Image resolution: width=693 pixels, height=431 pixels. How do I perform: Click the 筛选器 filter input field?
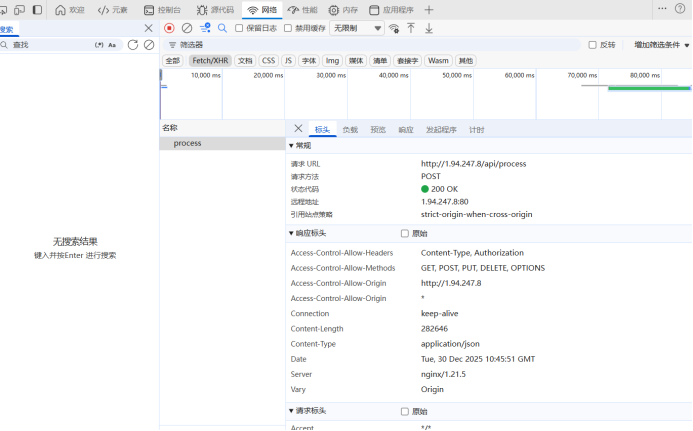(372, 45)
